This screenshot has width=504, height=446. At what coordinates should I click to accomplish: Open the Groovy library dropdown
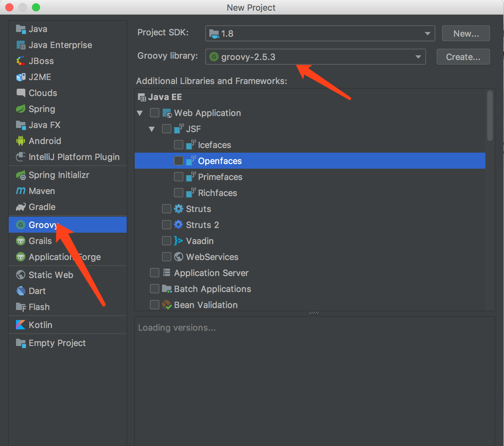(x=418, y=57)
